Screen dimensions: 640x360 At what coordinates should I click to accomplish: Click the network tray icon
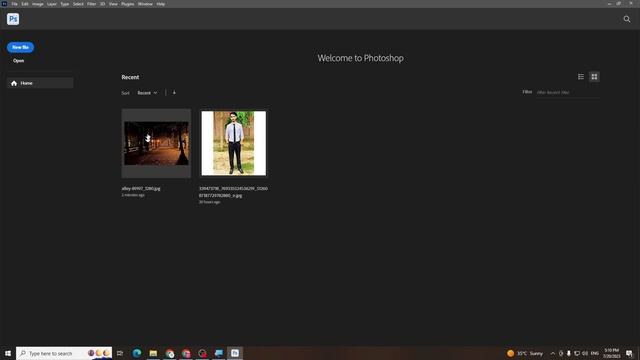(x=577, y=353)
